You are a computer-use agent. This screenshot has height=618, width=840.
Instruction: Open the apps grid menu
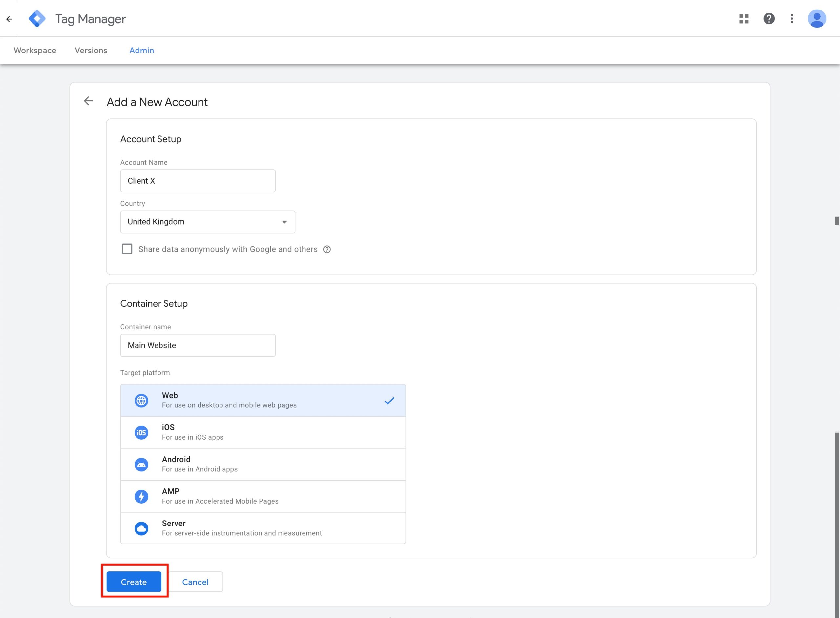(x=744, y=18)
